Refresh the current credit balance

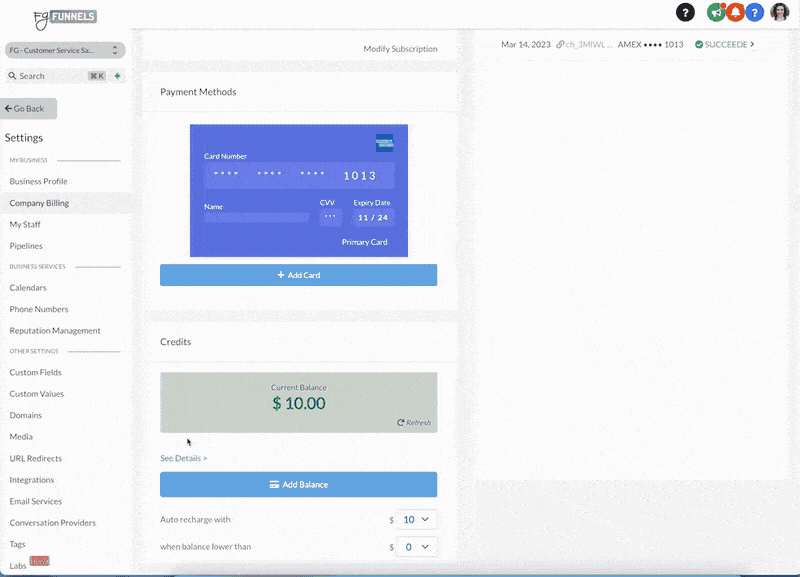(x=414, y=422)
